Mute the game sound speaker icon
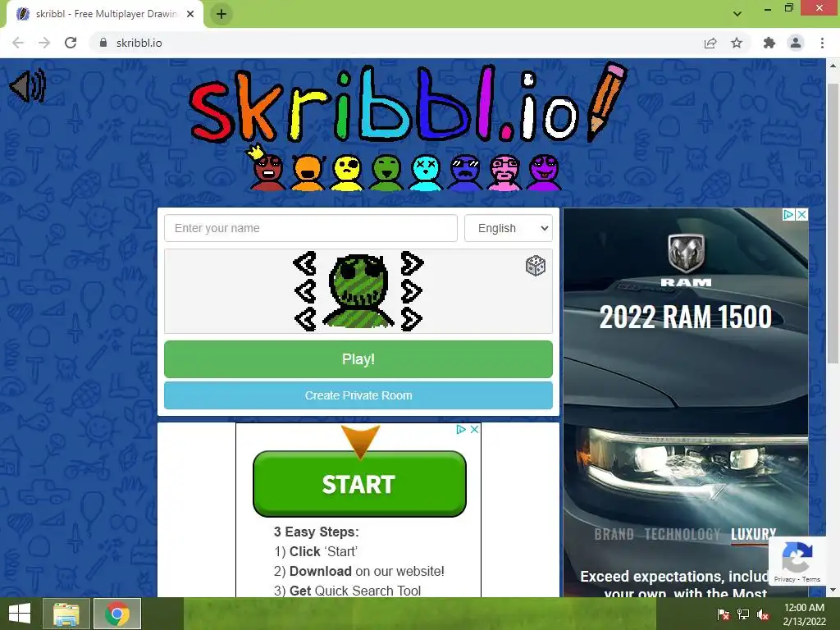 28,85
